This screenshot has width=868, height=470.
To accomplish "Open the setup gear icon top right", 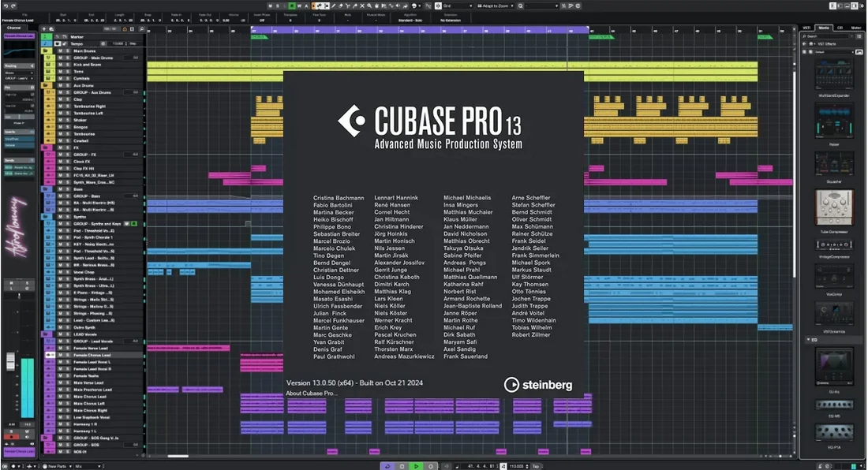I will pyautogui.click(x=861, y=6).
